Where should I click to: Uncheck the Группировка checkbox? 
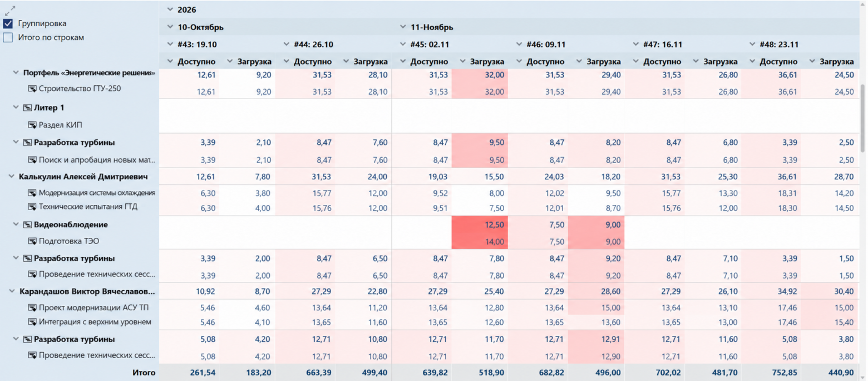tap(8, 24)
